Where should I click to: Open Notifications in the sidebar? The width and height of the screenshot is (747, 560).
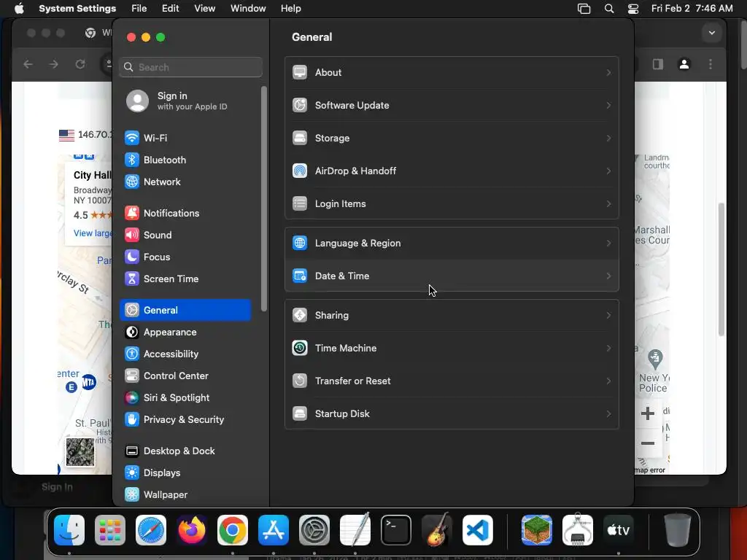coord(185,214)
